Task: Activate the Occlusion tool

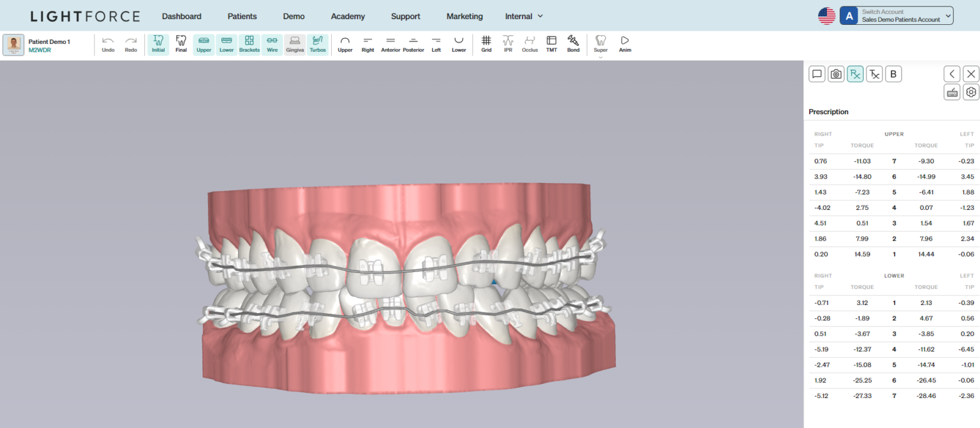Action: pos(530,44)
